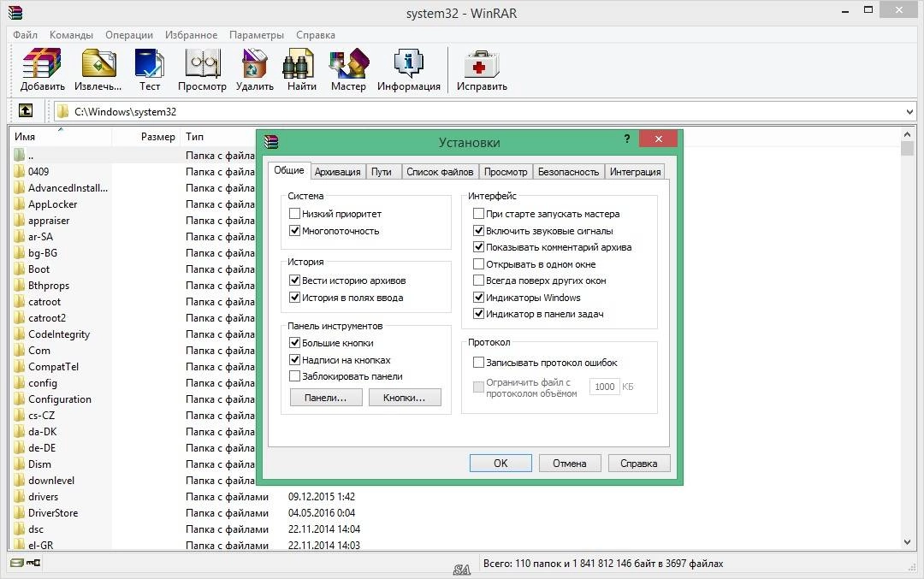
Task: Click the Панели... button
Action: (x=326, y=398)
